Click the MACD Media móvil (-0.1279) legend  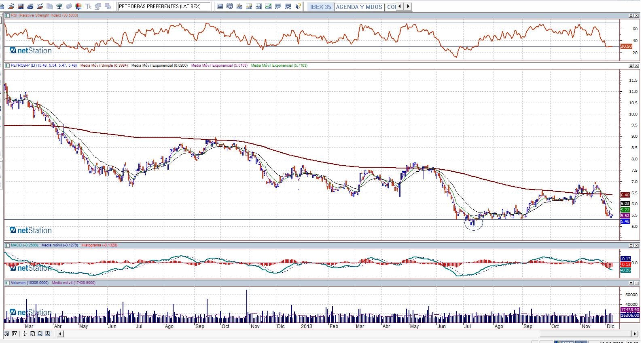pyautogui.click(x=60, y=245)
